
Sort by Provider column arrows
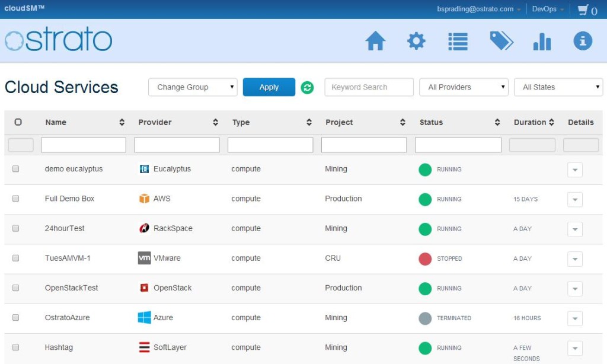click(215, 122)
